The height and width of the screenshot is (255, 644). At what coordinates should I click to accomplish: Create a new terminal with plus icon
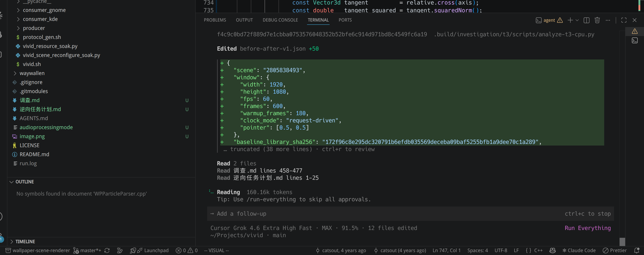pos(570,20)
